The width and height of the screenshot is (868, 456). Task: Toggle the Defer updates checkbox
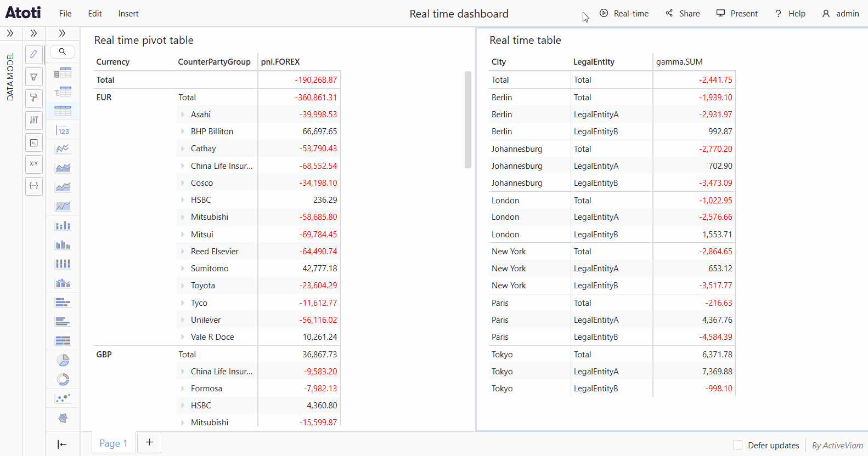point(738,445)
